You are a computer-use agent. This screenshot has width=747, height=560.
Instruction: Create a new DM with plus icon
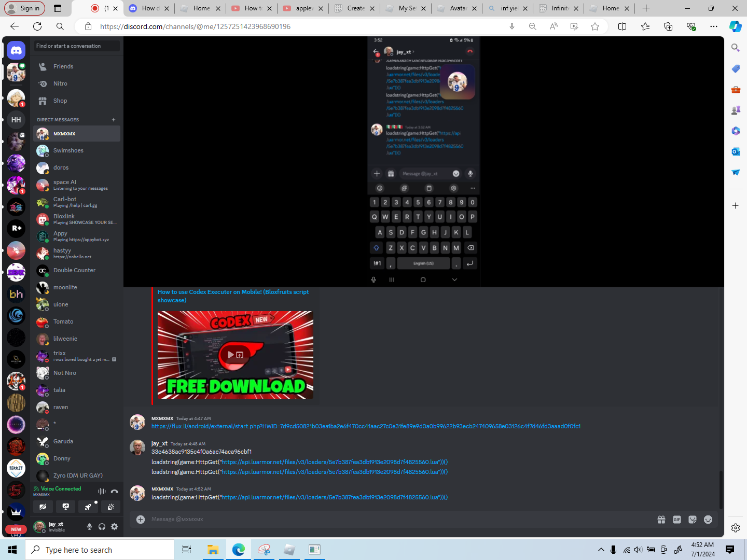click(x=114, y=120)
